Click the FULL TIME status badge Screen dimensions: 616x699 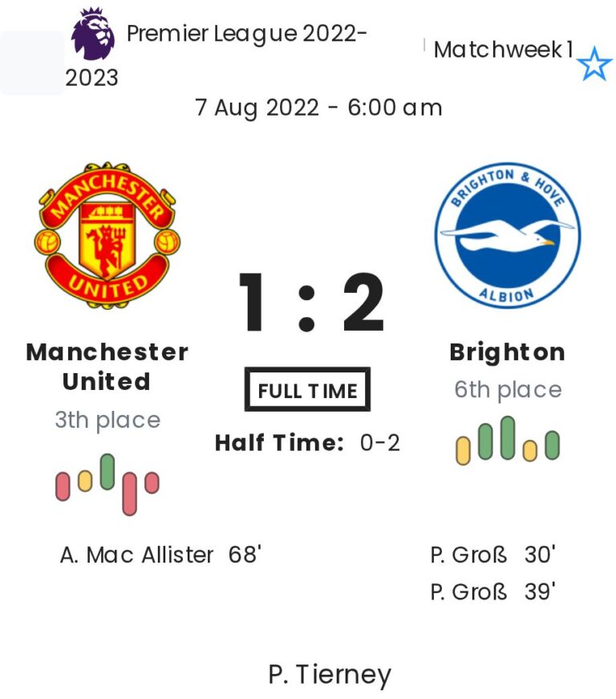tap(307, 391)
